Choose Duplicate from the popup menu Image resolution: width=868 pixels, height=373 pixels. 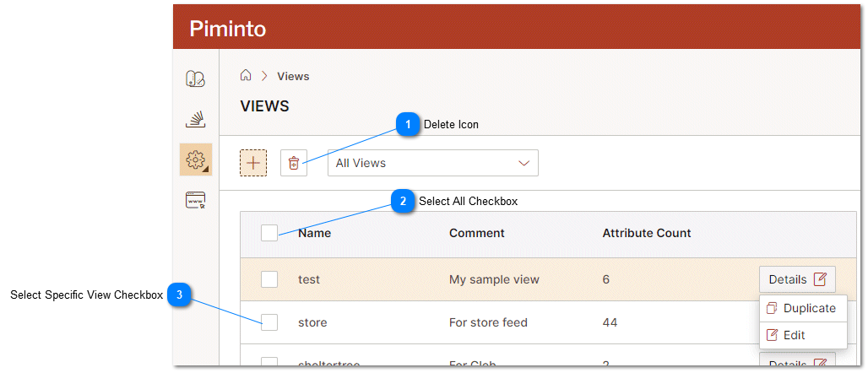[x=803, y=308]
